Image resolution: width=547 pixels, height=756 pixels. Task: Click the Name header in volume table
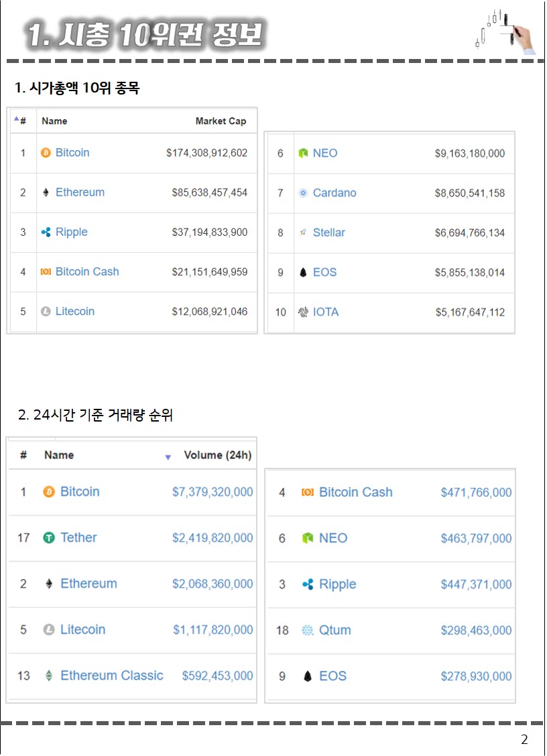coord(59,455)
